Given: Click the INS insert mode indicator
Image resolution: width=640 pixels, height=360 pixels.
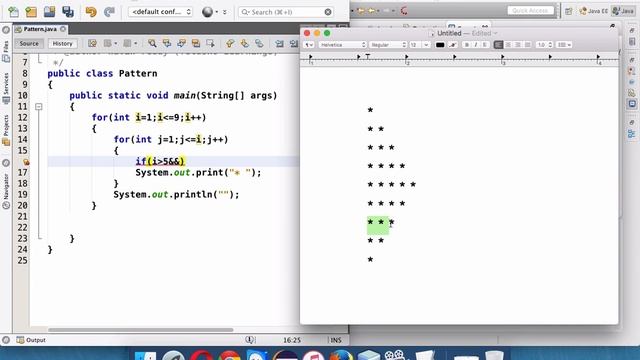Looking at the screenshot, I should 336,340.
